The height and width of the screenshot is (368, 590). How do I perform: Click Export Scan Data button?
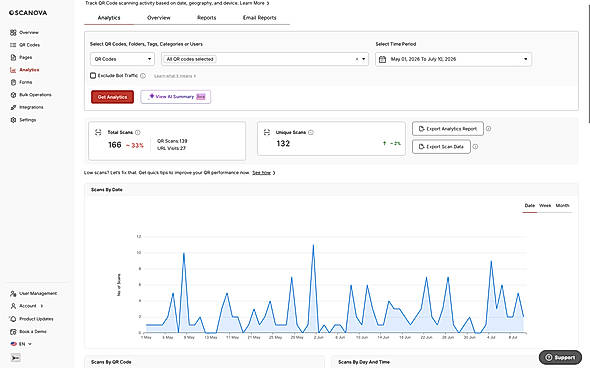coord(441,147)
